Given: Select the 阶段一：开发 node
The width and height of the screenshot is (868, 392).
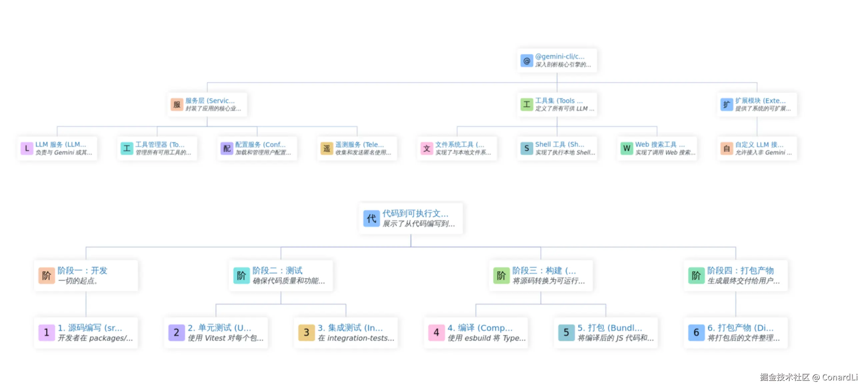Looking at the screenshot, I should (x=86, y=275).
